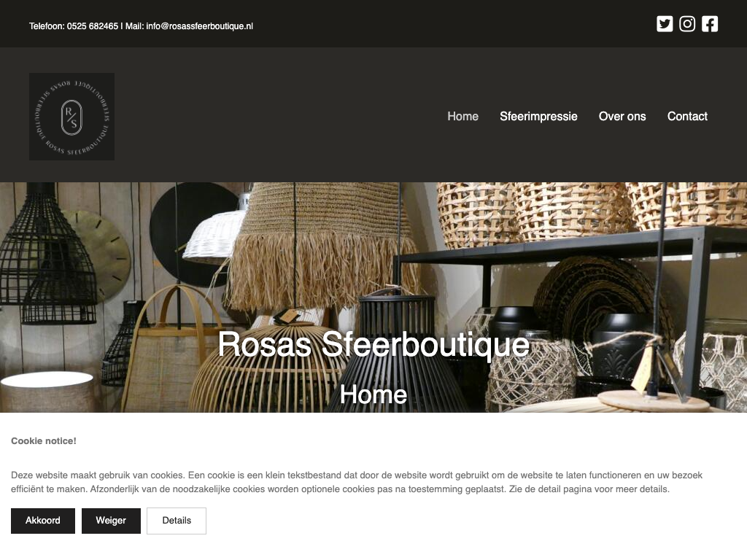Image resolution: width=747 pixels, height=560 pixels.
Task: Click the Home heading on the banner
Action: click(x=373, y=394)
